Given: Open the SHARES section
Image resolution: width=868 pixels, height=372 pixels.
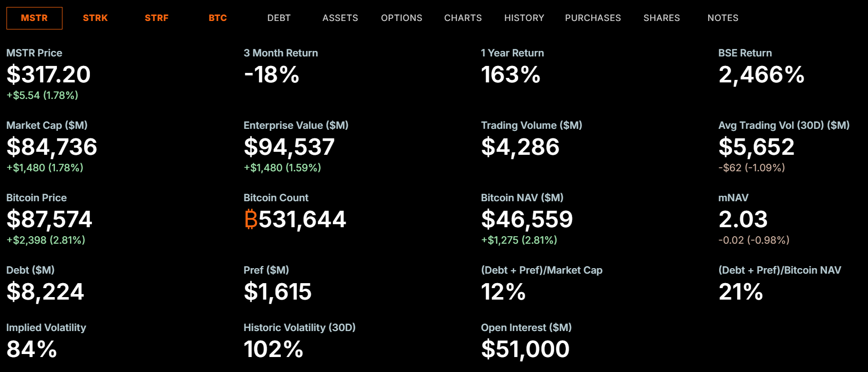Looking at the screenshot, I should [662, 17].
